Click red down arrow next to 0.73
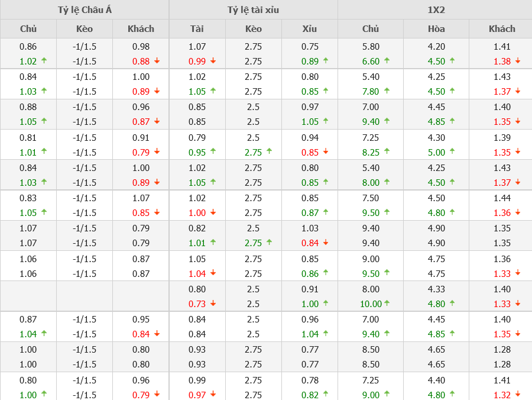 213,303
